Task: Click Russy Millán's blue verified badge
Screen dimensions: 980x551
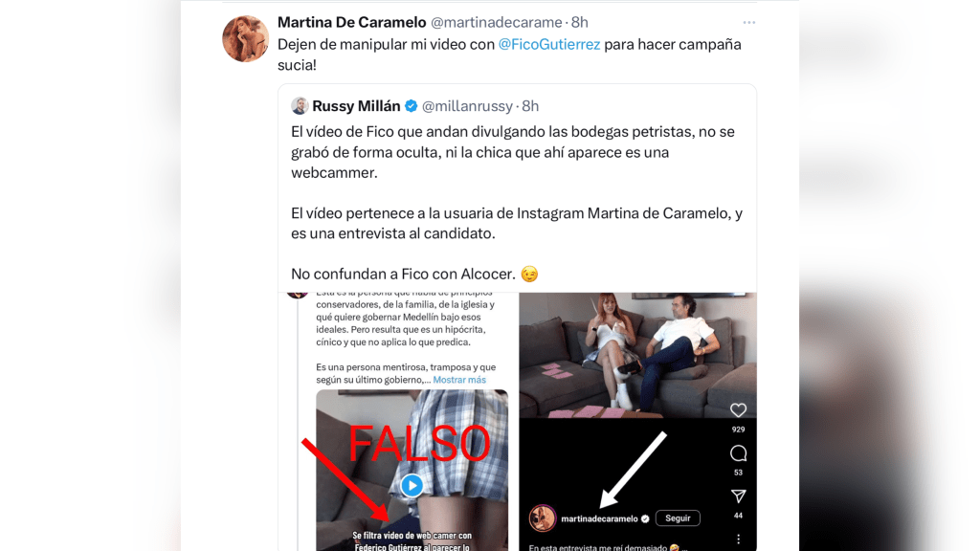Action: pyautogui.click(x=411, y=106)
